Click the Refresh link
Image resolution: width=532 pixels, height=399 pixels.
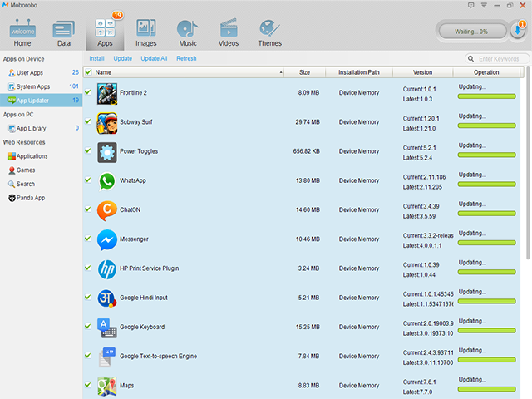tap(186, 58)
